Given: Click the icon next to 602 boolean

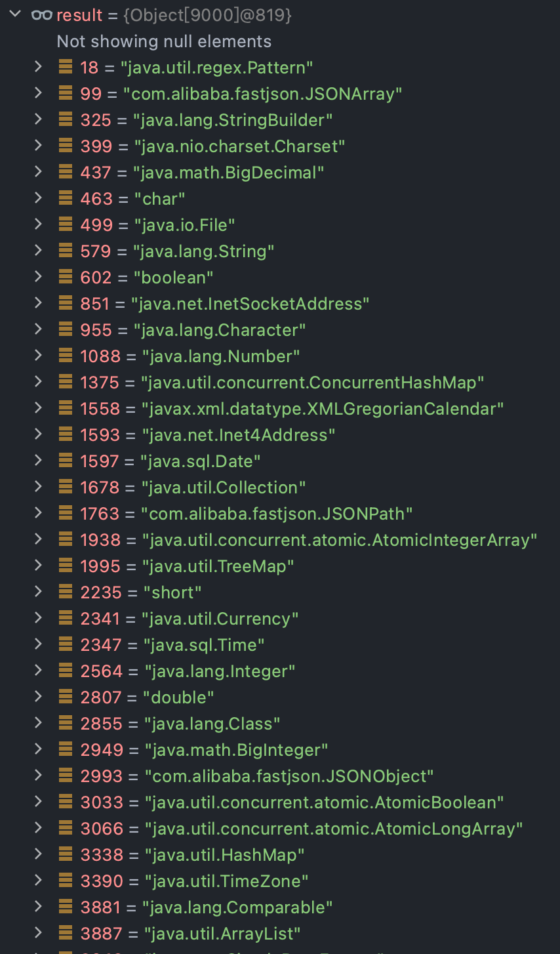Looking at the screenshot, I should [x=66, y=277].
